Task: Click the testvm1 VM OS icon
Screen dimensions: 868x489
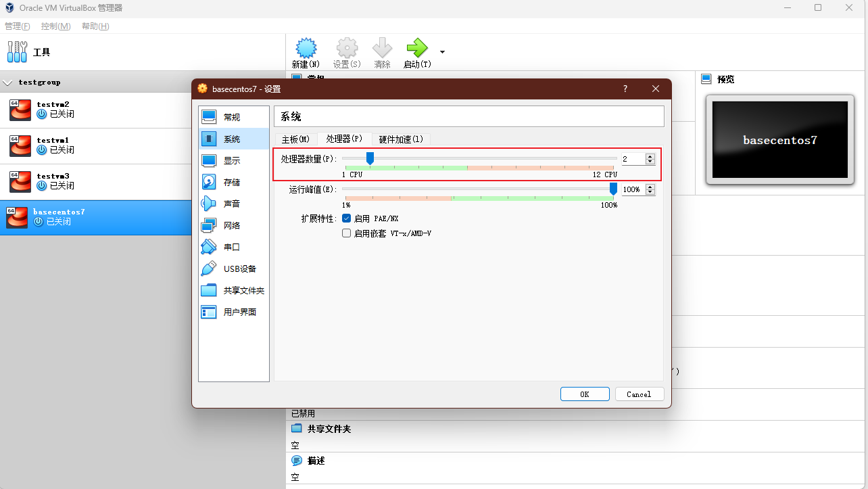Action: pyautogui.click(x=20, y=146)
